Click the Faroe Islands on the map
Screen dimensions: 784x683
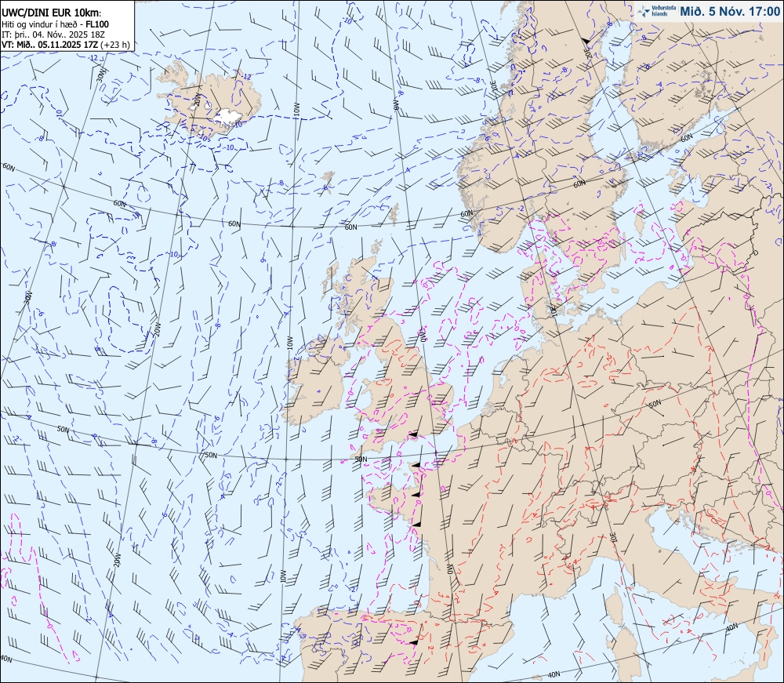tap(328, 182)
